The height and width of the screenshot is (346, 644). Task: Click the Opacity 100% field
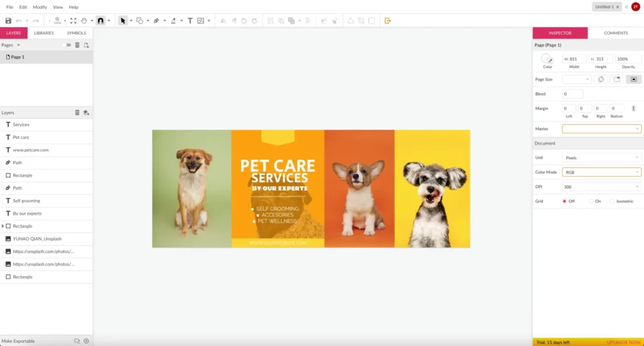(628, 59)
